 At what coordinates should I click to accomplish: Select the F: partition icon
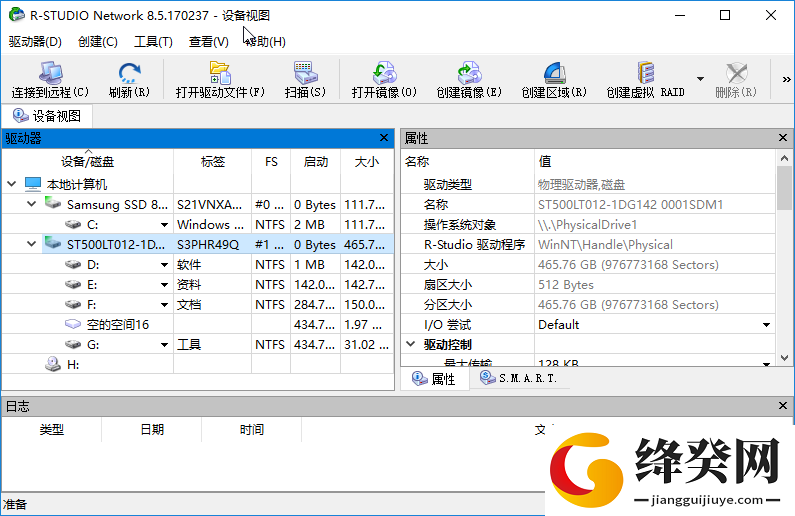pyautogui.click(x=73, y=304)
